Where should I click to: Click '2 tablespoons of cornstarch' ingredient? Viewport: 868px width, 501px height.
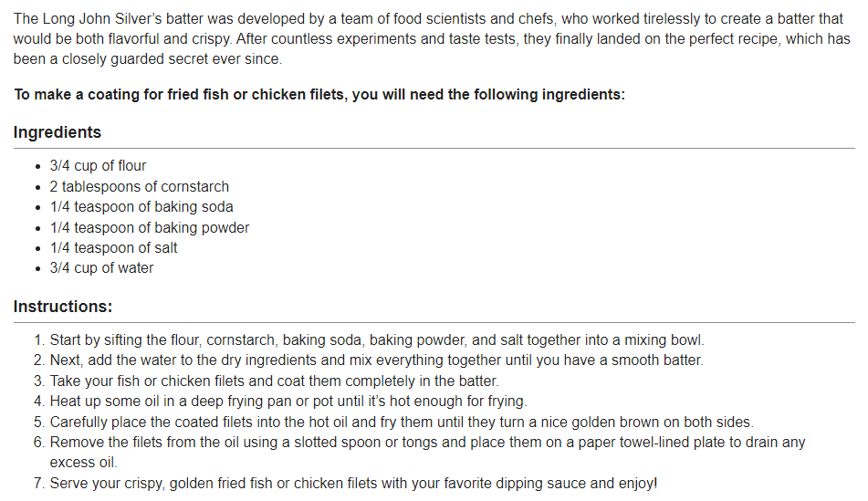click(x=140, y=186)
